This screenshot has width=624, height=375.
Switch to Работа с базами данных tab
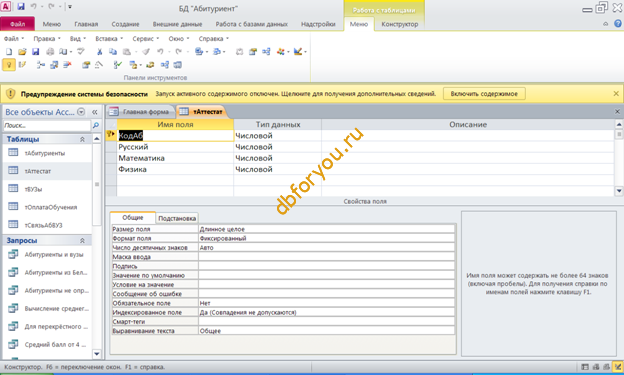(x=252, y=24)
